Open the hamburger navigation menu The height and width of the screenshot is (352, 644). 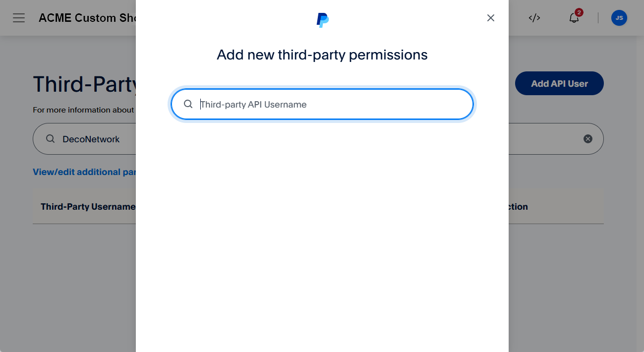19,18
